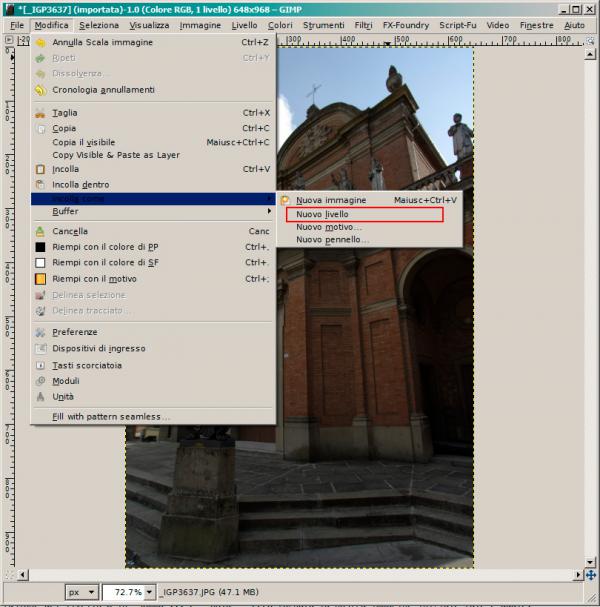Open the File menu
Image resolution: width=600 pixels, height=607 pixels.
tap(17, 26)
